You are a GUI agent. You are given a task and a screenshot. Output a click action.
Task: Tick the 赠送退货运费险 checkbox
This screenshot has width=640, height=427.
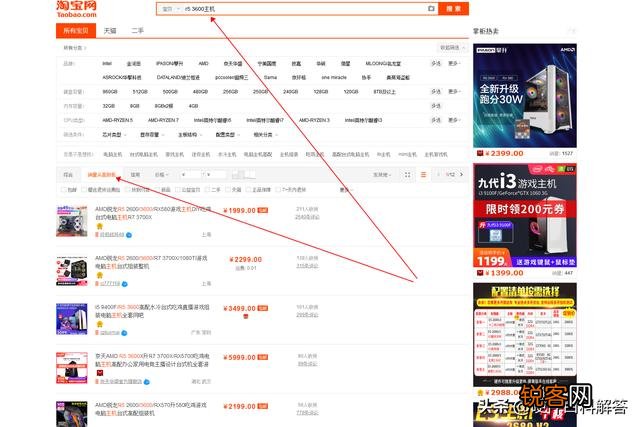[84, 189]
